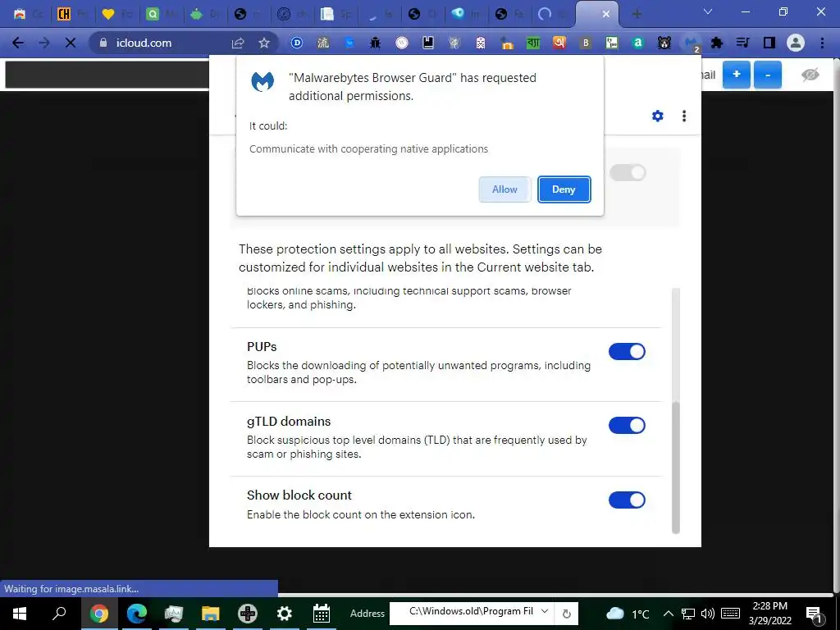Open the Chrome profile avatar
Viewport: 840px width, 630px height.
[796, 43]
